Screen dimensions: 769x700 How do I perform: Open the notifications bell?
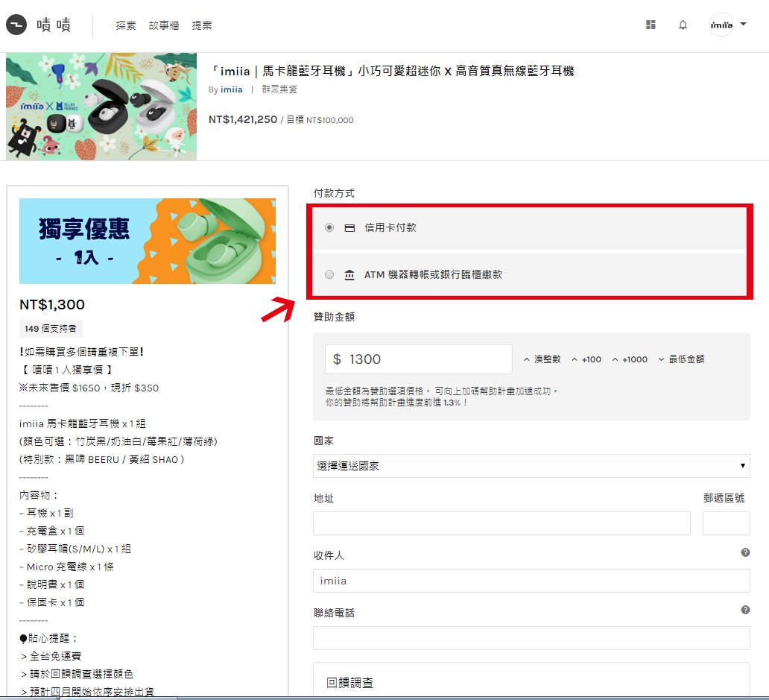[x=683, y=25]
